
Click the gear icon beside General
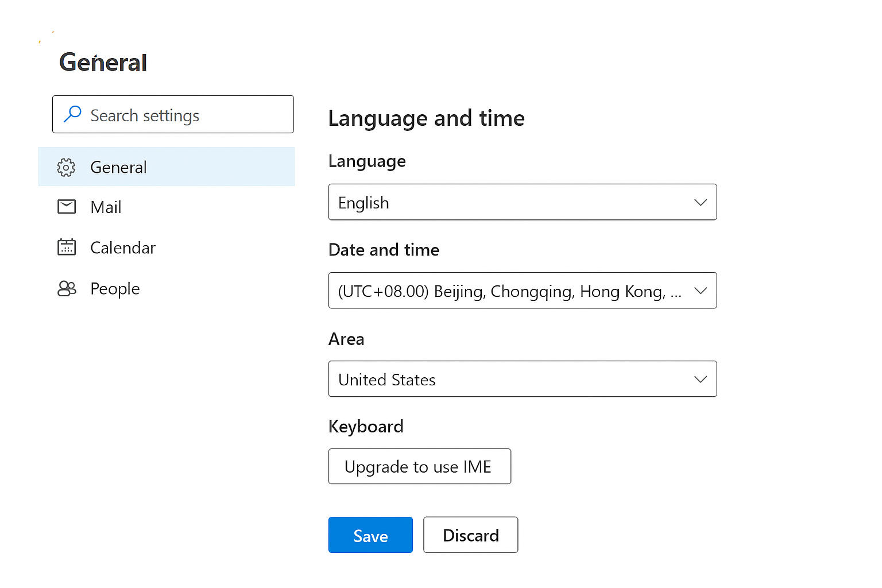click(67, 167)
